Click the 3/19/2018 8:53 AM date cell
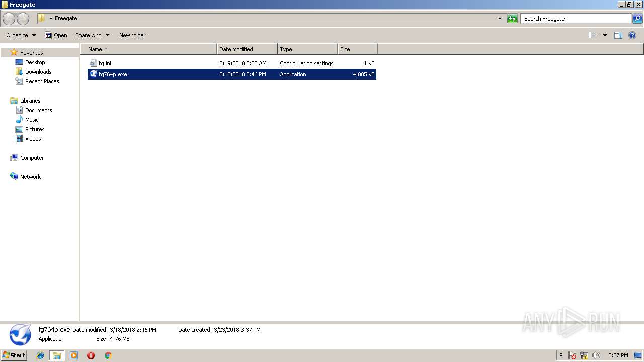The width and height of the screenshot is (644, 362). coord(243,63)
